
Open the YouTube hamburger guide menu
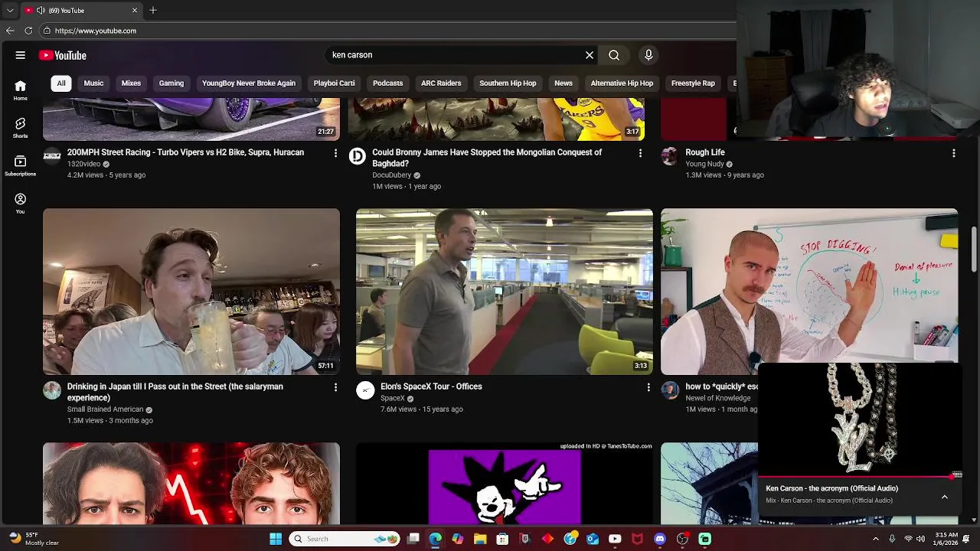pos(21,55)
